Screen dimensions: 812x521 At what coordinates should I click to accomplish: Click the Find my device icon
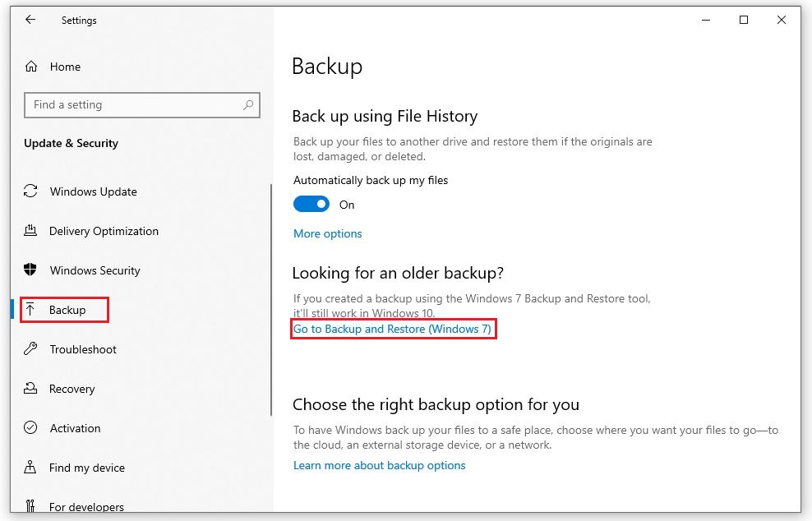tap(30, 467)
